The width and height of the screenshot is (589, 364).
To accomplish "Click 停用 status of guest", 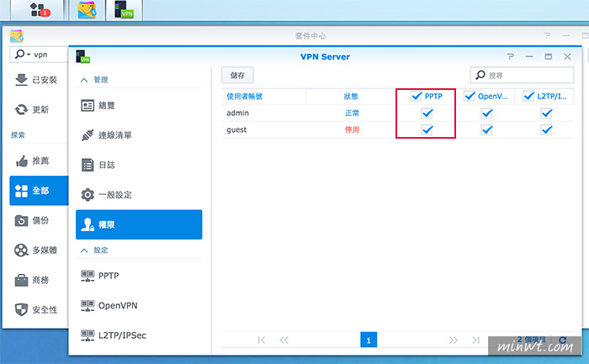I will 352,129.
